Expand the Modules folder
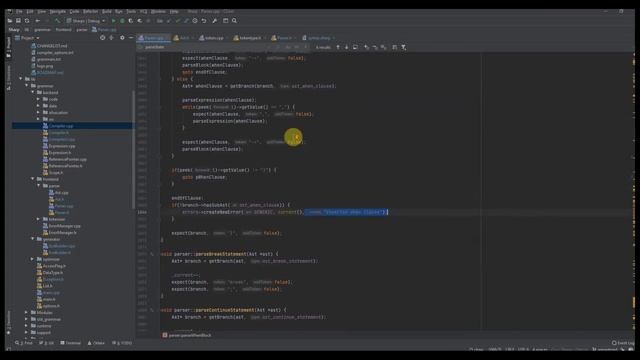The width and height of the screenshot is (640, 360). pyautogui.click(x=27, y=313)
